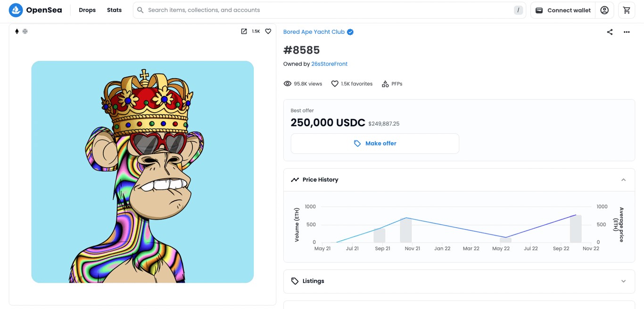The width and height of the screenshot is (644, 309).
Task: Click the OpenSea logo icon
Action: coord(16,10)
